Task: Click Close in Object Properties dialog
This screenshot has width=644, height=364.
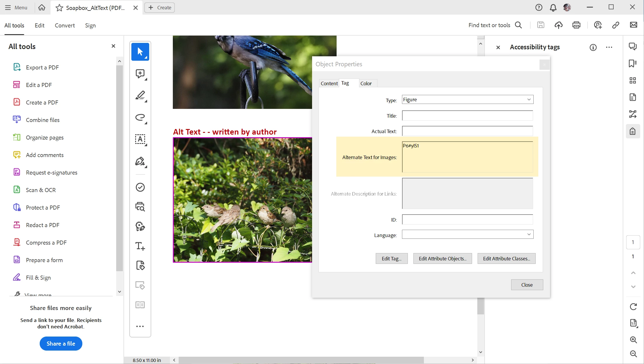Action: point(527,285)
